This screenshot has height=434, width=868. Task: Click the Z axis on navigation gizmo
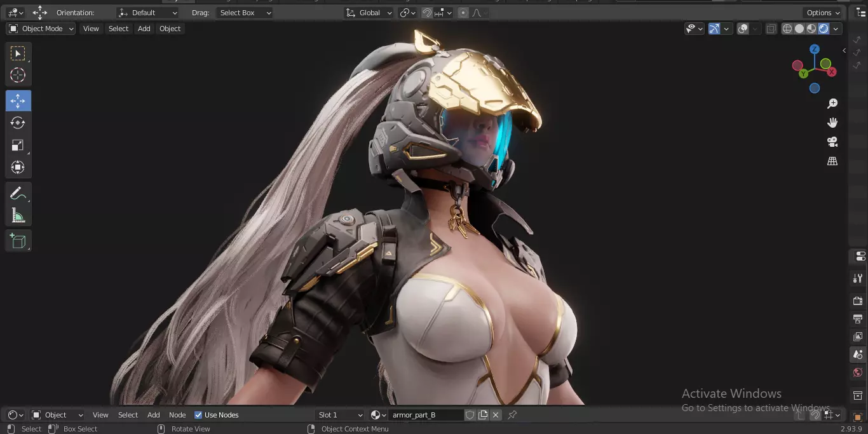[x=815, y=49]
